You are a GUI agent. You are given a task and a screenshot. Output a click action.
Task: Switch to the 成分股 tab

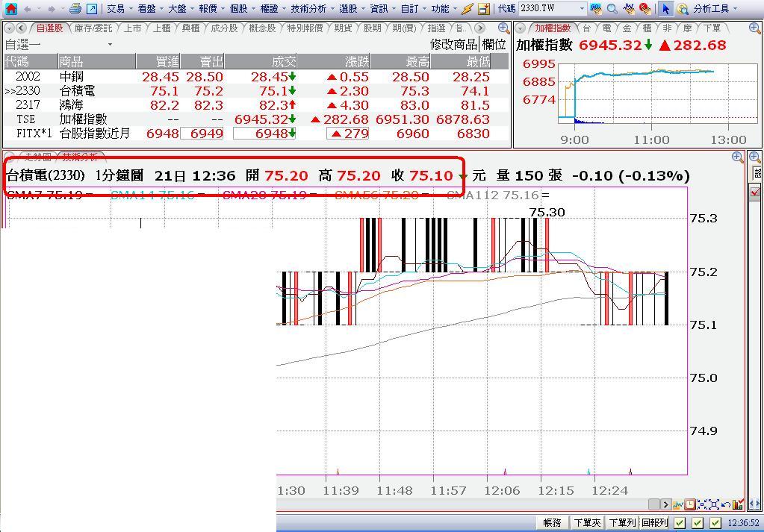pyautogui.click(x=224, y=28)
